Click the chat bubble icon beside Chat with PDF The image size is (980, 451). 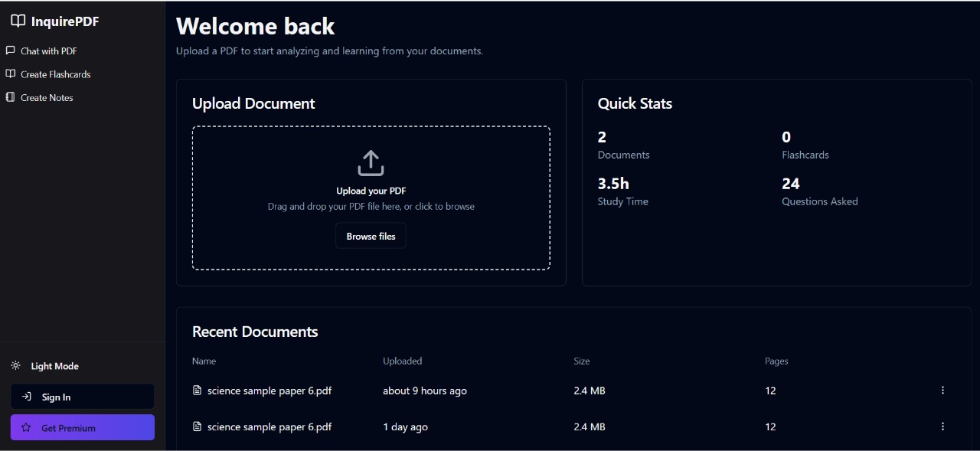[x=11, y=51]
